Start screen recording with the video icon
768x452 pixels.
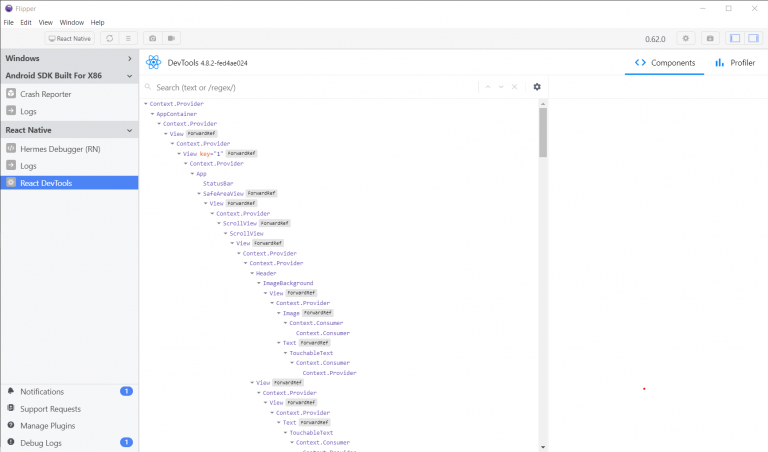[171, 38]
